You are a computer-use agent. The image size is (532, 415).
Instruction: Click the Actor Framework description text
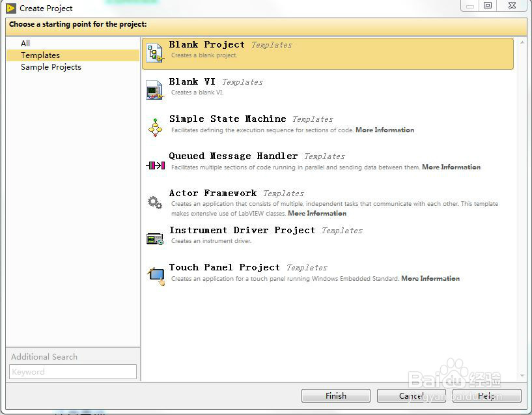point(335,208)
